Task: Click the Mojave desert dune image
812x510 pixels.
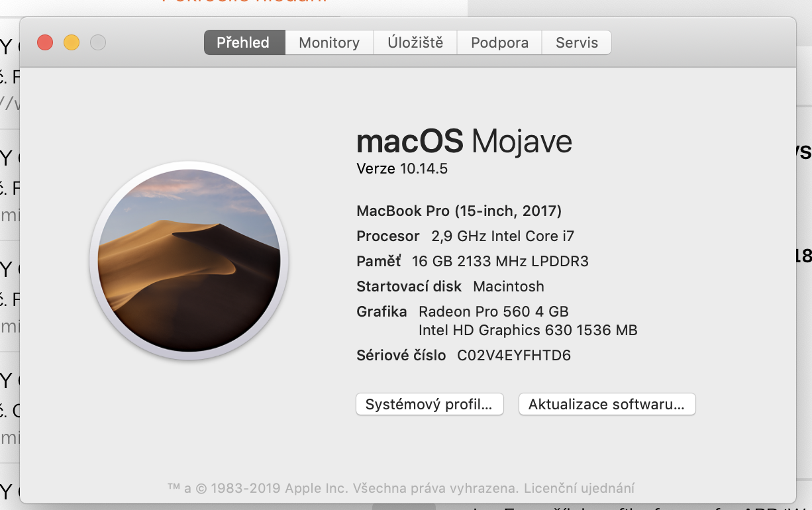Action: 188,261
